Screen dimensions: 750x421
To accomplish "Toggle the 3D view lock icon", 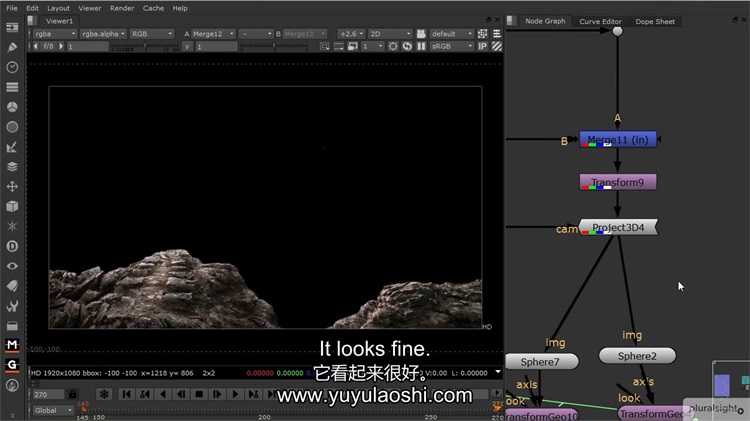I will tap(421, 34).
